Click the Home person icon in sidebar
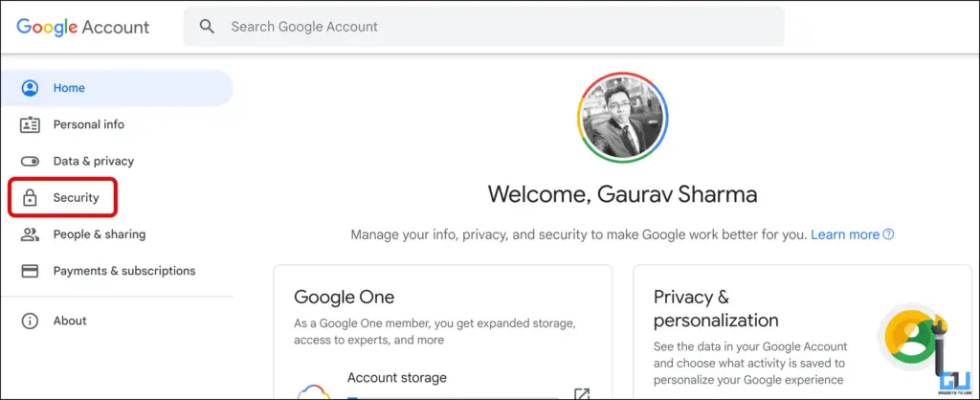 (30, 88)
